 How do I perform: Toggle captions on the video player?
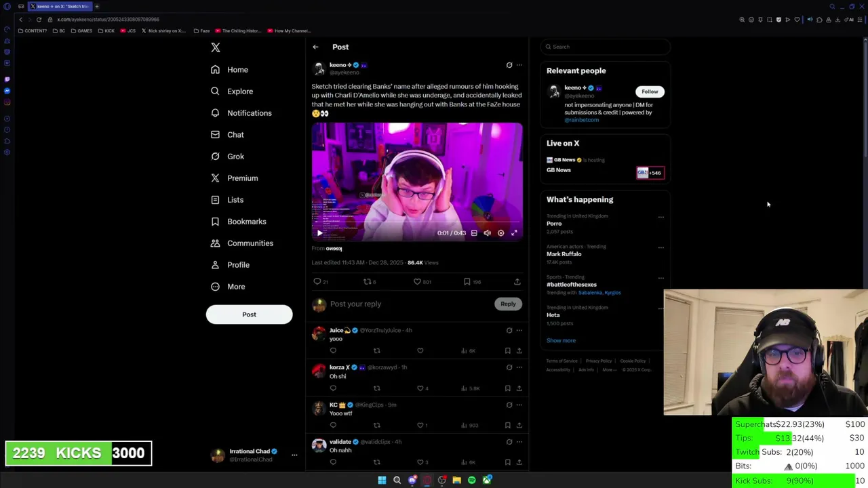click(474, 233)
